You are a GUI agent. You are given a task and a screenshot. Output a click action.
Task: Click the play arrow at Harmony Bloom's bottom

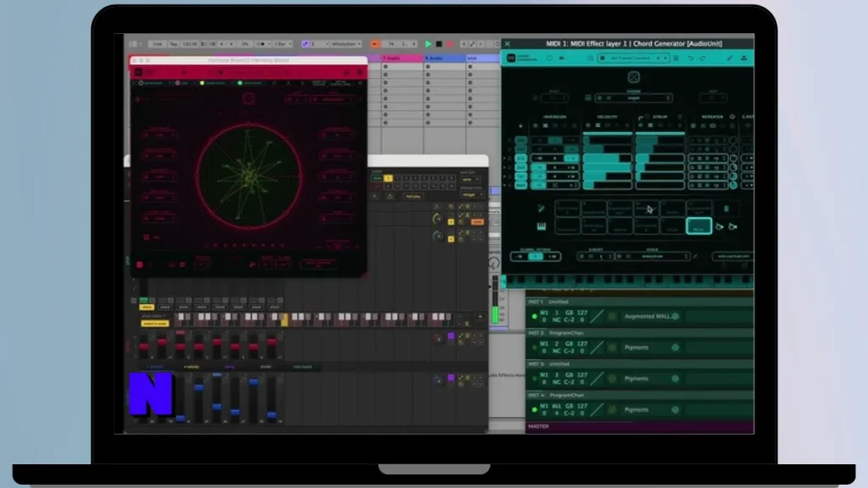(253, 265)
